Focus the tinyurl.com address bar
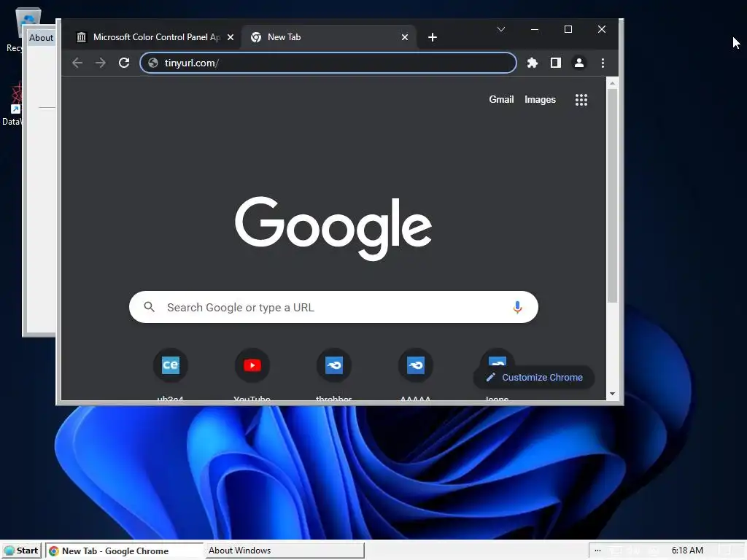 (x=328, y=63)
